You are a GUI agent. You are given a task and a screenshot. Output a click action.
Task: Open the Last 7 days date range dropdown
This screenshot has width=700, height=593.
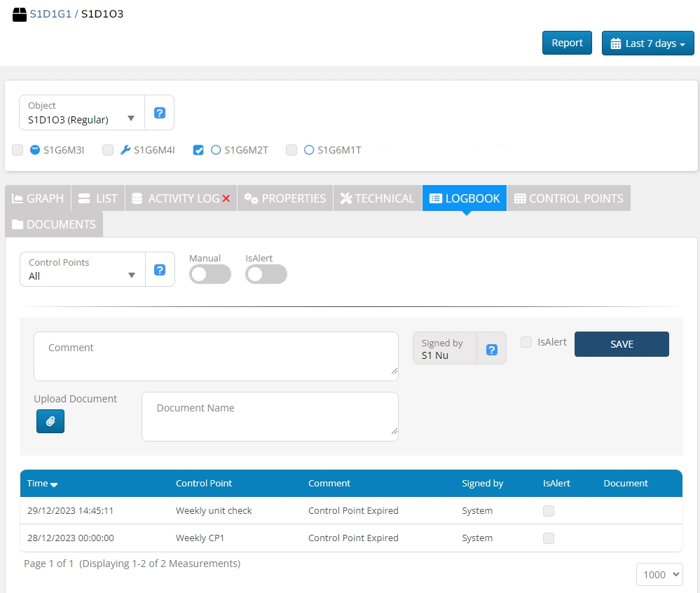[647, 43]
